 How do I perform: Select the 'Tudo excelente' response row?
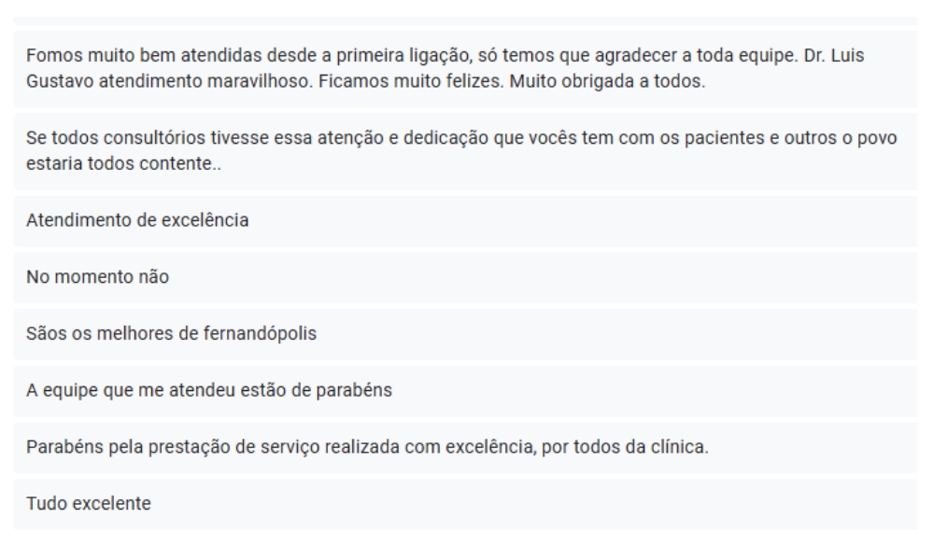click(x=465, y=504)
